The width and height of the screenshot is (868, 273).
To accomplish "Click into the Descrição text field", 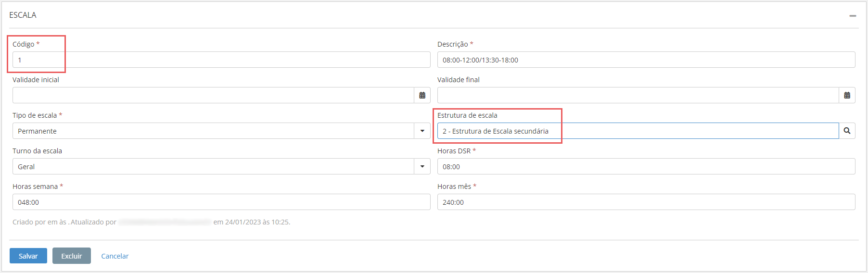I will tap(646, 60).
